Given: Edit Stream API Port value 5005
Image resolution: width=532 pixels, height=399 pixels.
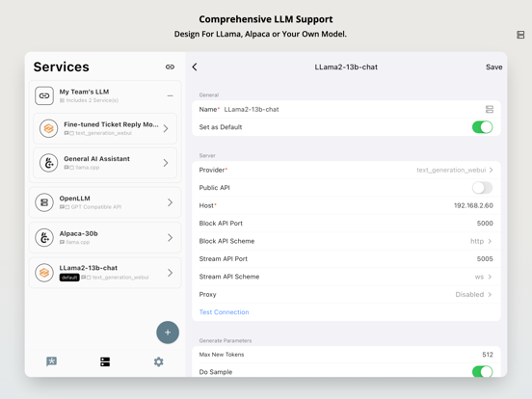Looking at the screenshot, I should pyautogui.click(x=485, y=259).
